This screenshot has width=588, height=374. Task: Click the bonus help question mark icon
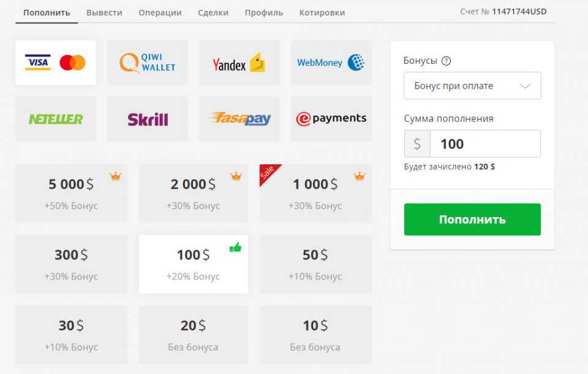click(446, 61)
